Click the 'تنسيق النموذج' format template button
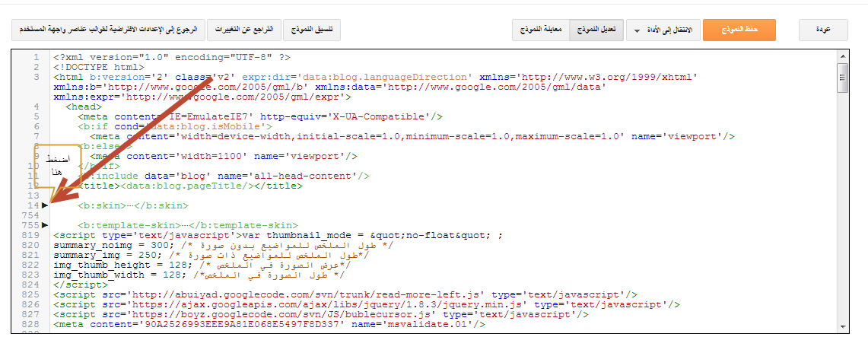 point(312,30)
